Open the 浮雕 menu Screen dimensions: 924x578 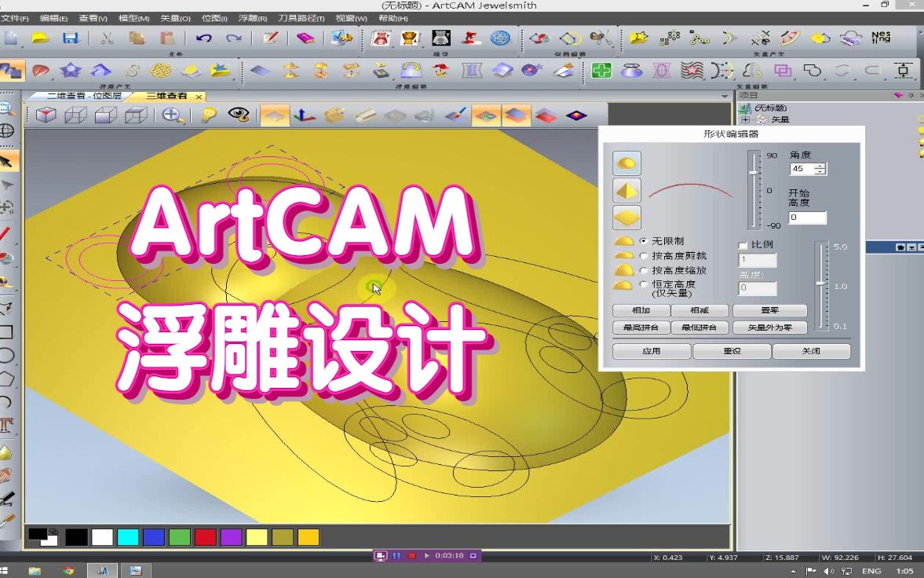(x=251, y=18)
